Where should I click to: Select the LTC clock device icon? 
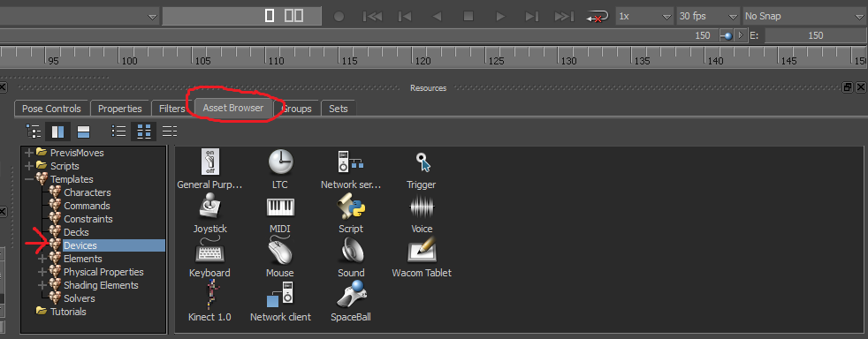click(281, 162)
